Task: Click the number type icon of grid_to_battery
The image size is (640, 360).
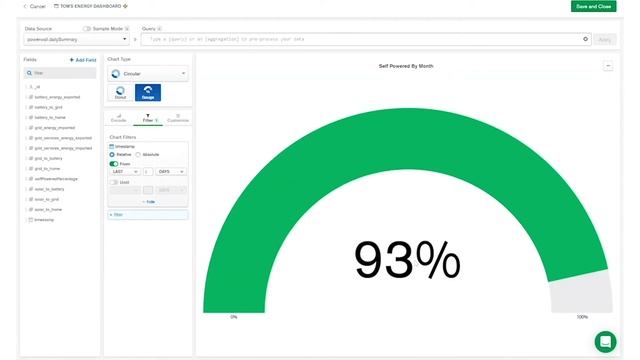Action: click(x=31, y=158)
